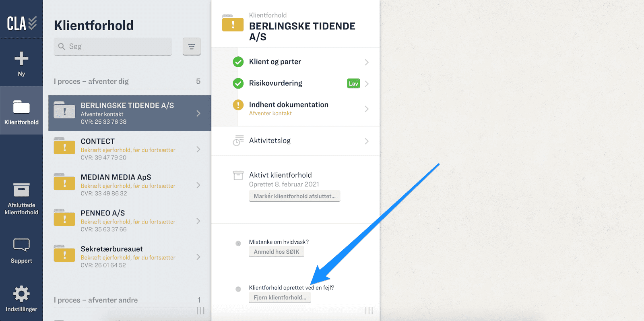
Task: Click the Sekretærbureauet folder icon
Action: (64, 253)
